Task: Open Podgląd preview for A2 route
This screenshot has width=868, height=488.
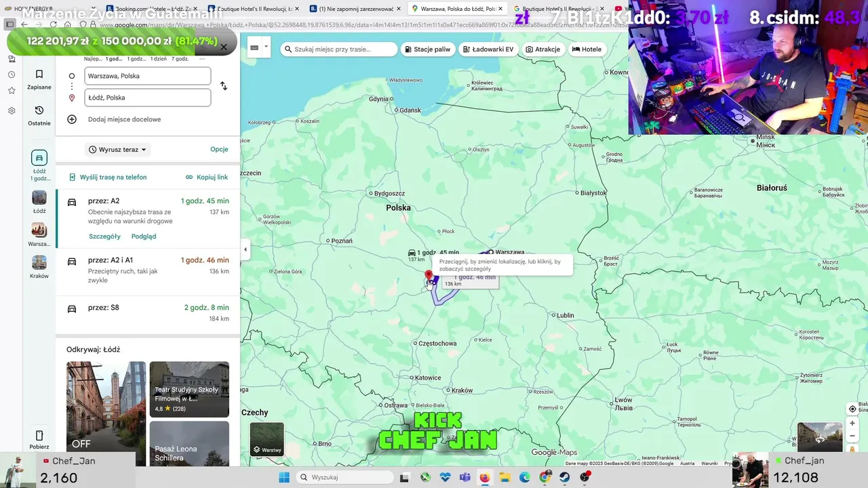Action: (144, 237)
